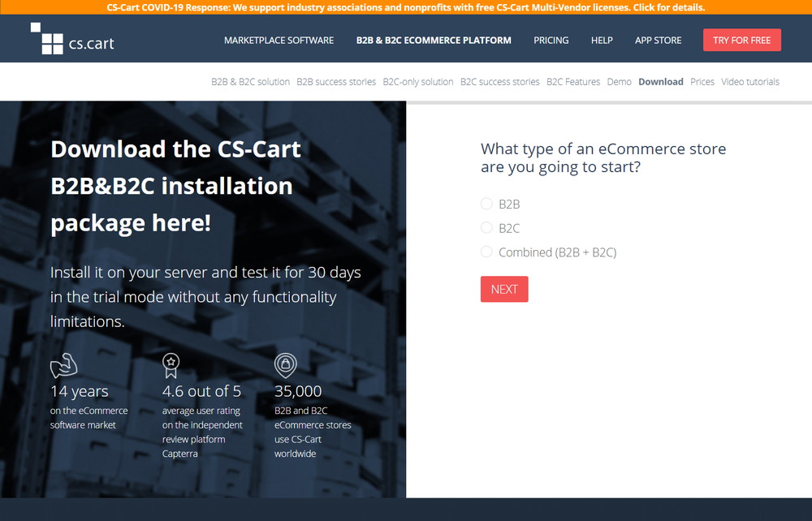Select the B2C radio option
Image resolution: width=812 pixels, height=521 pixels.
[486, 228]
